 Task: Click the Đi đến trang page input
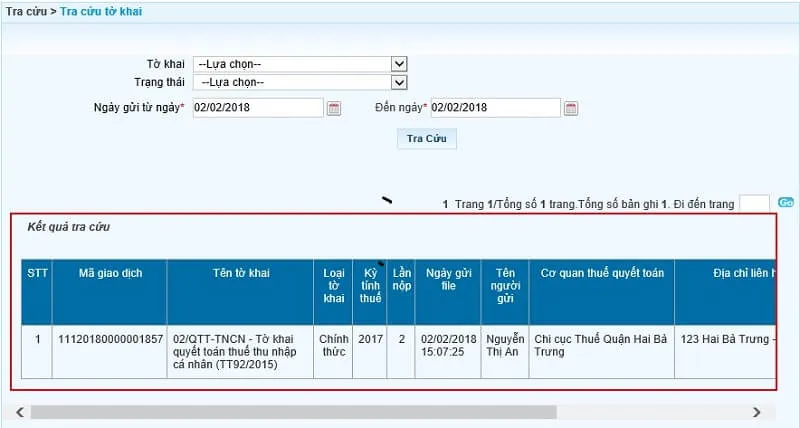tap(754, 204)
